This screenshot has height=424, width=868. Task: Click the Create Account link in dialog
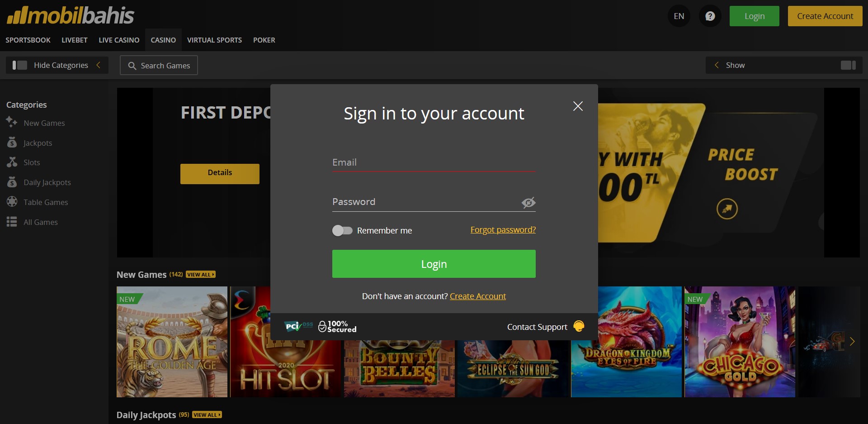click(x=478, y=296)
